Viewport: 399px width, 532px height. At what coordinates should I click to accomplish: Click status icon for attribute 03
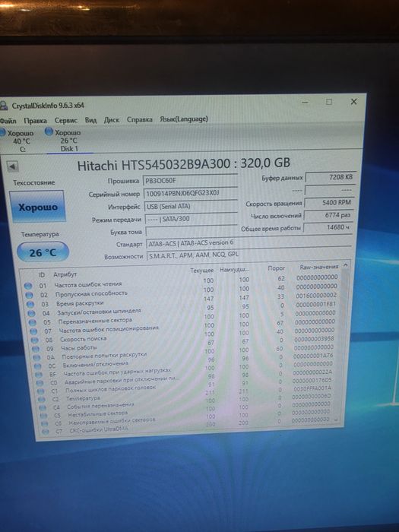(30, 304)
